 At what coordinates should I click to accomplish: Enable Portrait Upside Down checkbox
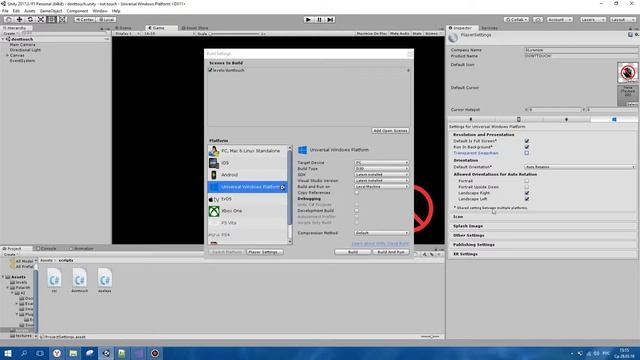pos(527,187)
